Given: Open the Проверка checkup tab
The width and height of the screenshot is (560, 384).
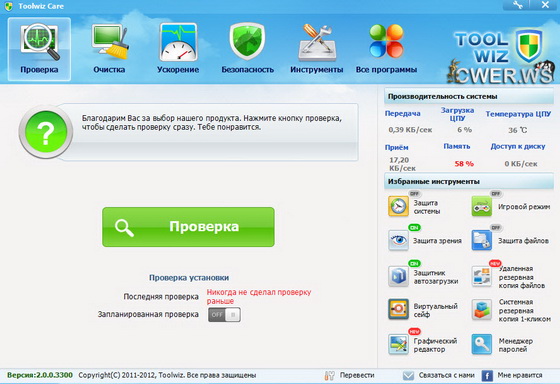Looking at the screenshot, I should tap(39, 49).
